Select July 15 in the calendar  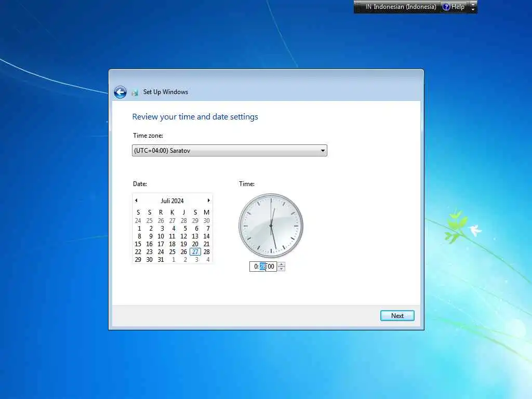pos(138,244)
